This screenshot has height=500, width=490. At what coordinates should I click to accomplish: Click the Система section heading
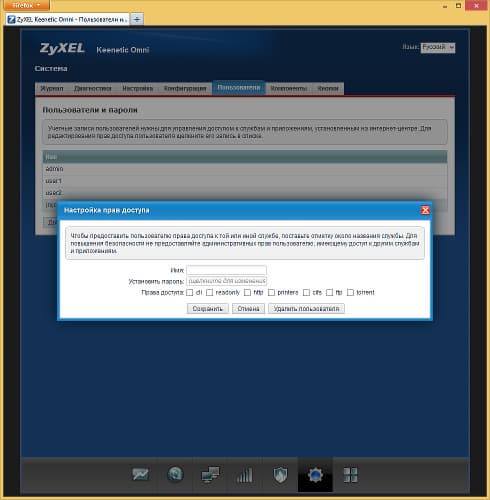pos(51,69)
